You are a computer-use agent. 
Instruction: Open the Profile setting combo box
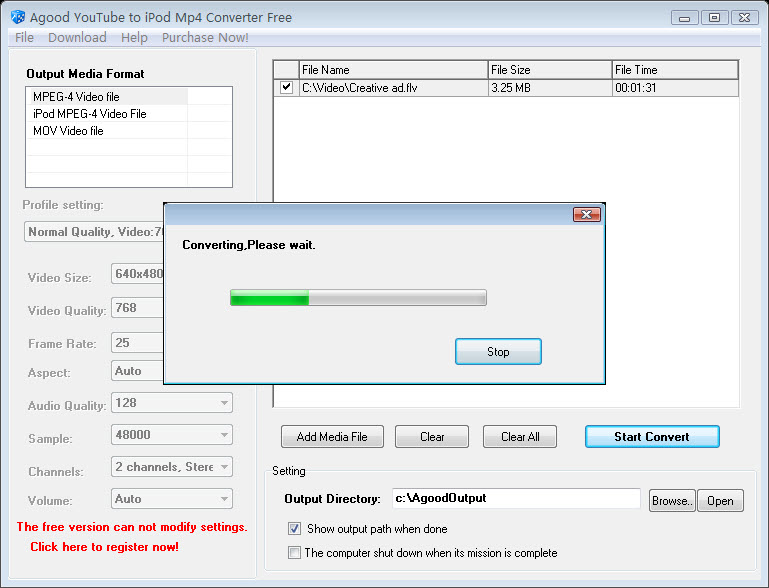coord(94,231)
